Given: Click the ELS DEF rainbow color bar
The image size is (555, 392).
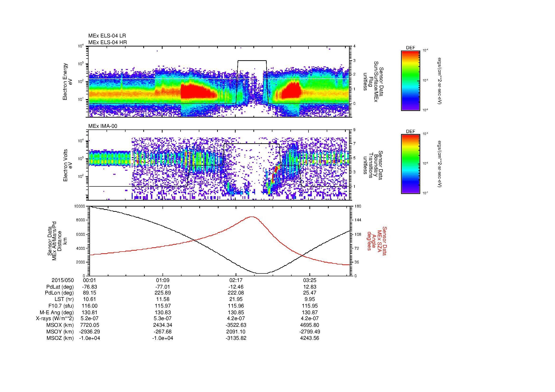Looking at the screenshot, I should pos(410,80).
